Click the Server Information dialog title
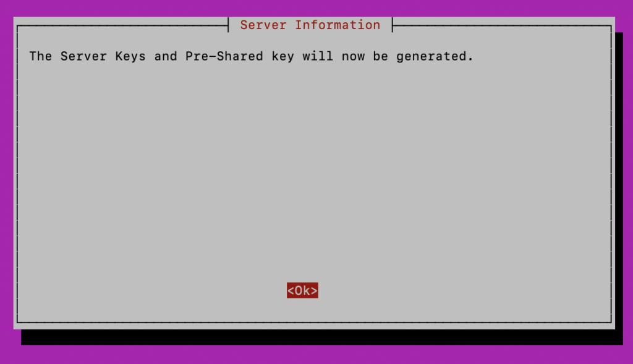Screen dimensions: 633x364 click(310, 25)
